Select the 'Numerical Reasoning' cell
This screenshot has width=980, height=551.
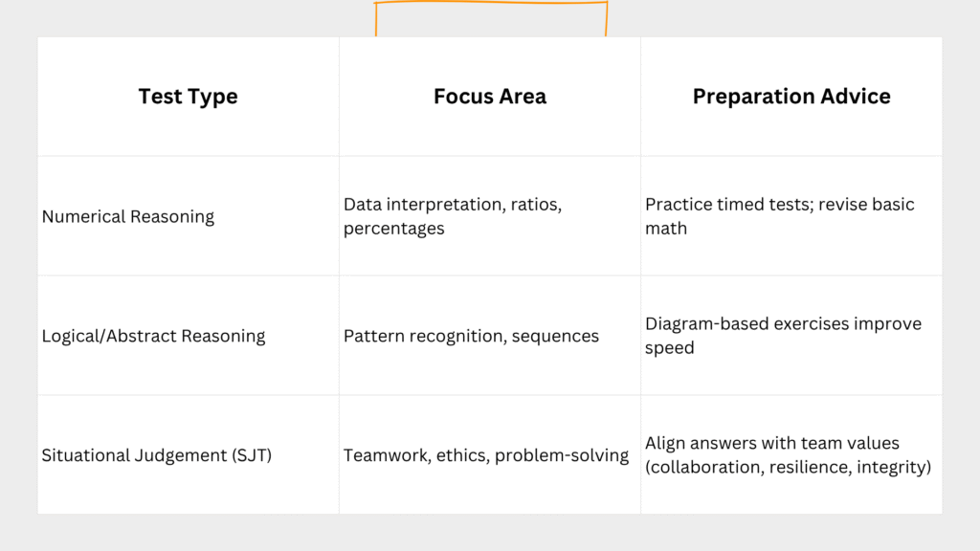128,216
